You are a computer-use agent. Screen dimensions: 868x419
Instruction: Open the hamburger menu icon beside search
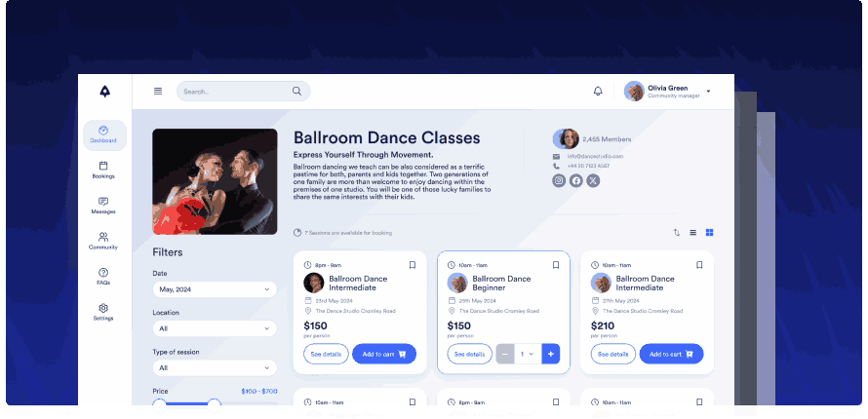coord(158,92)
